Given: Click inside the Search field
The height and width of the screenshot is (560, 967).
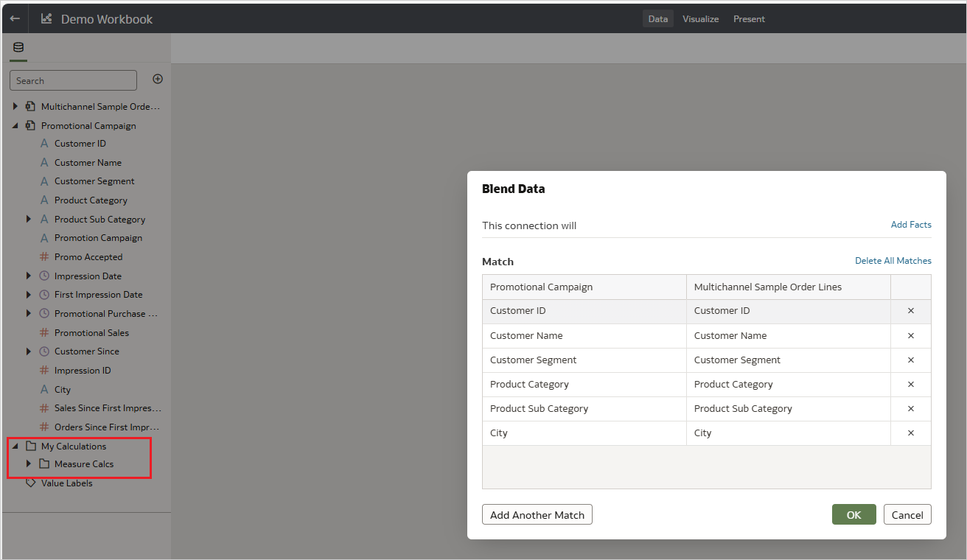Looking at the screenshot, I should click(x=72, y=80).
